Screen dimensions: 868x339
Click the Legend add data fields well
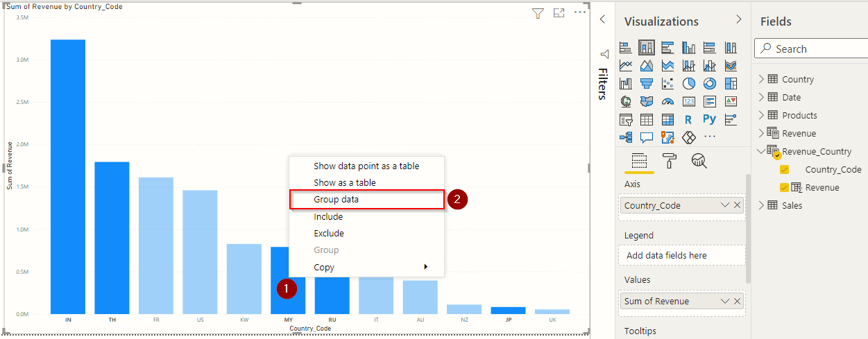(x=681, y=255)
